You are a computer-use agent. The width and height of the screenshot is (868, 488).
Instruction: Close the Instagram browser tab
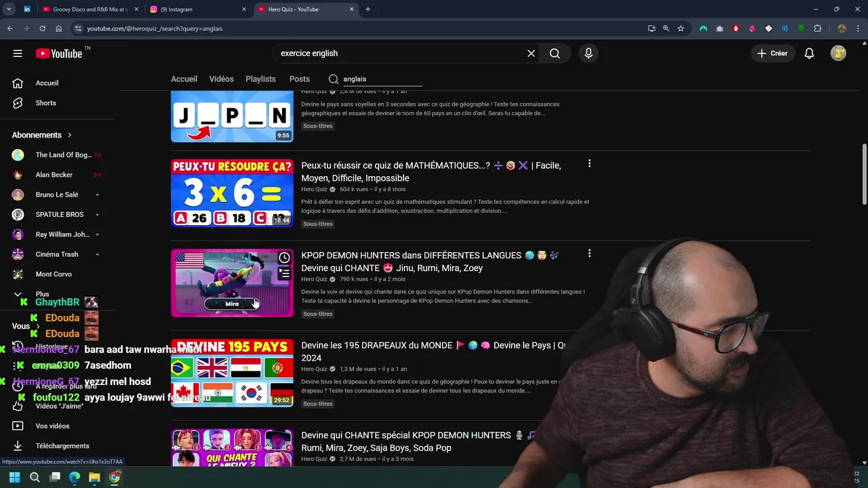tap(244, 9)
